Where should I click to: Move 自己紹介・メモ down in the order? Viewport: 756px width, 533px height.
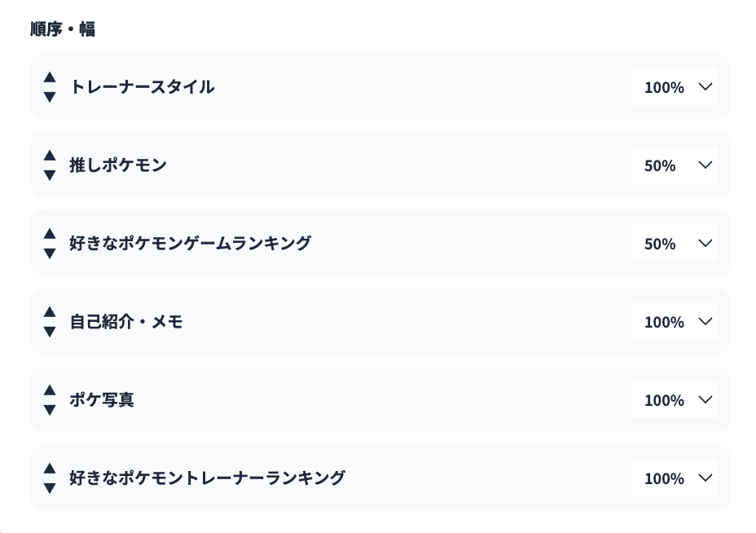[x=50, y=332]
